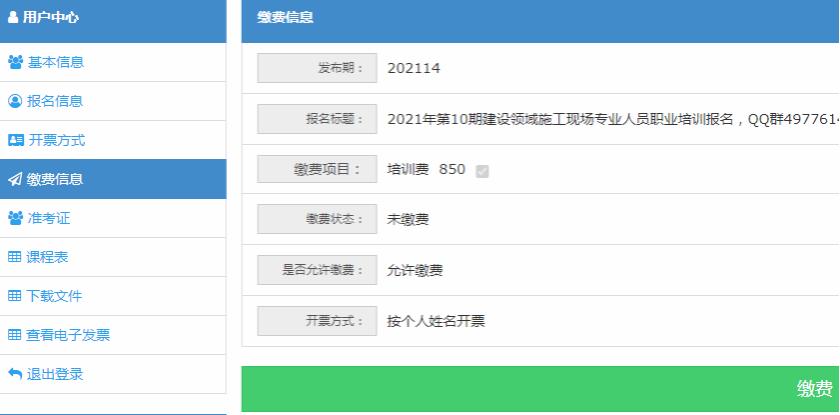The image size is (840, 415).
Task: Click the 准考证 sidebar icon
Action: (15, 218)
